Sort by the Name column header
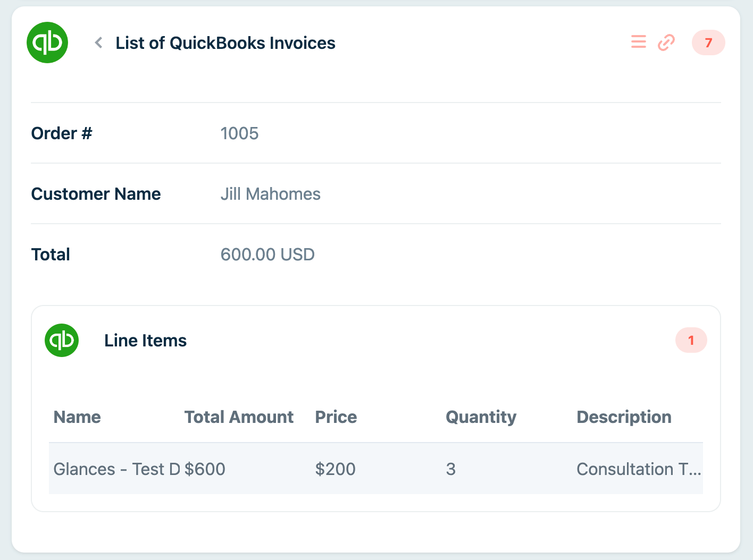753x560 pixels. click(77, 417)
